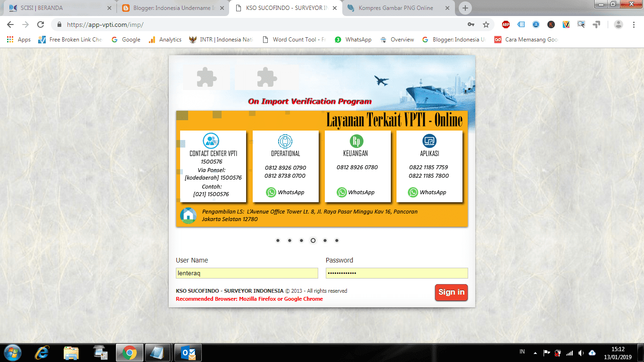Select the sixth slideshow dot
This screenshot has height=362, width=644.
tap(337, 240)
